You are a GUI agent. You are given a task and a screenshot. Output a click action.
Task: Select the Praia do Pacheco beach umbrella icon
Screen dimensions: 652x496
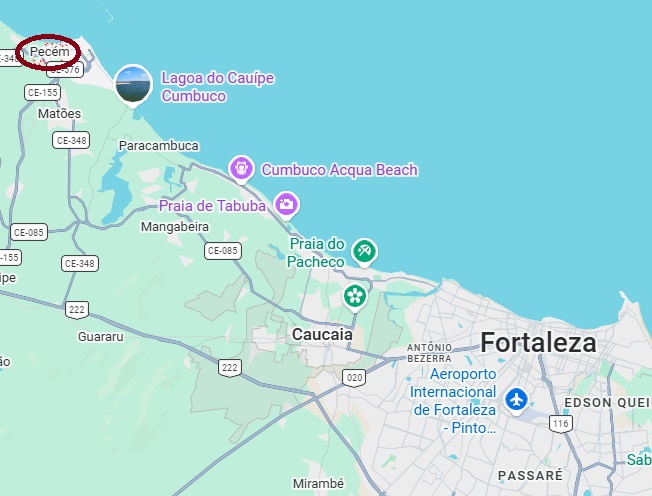pos(364,252)
